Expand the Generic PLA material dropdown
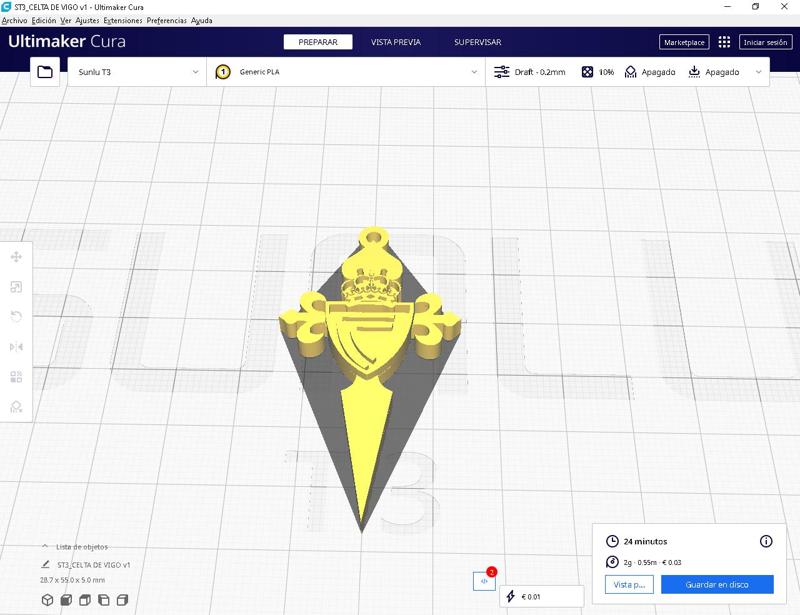800x615 pixels. pos(346,72)
